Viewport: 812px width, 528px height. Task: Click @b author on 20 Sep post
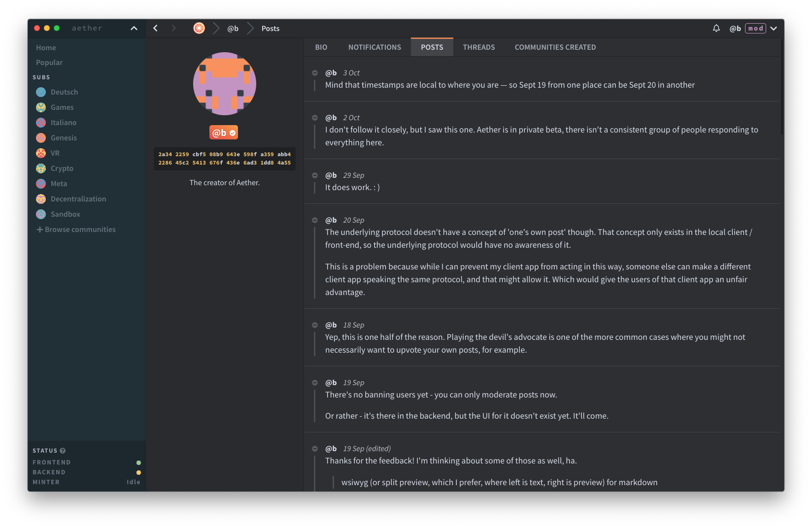click(331, 220)
